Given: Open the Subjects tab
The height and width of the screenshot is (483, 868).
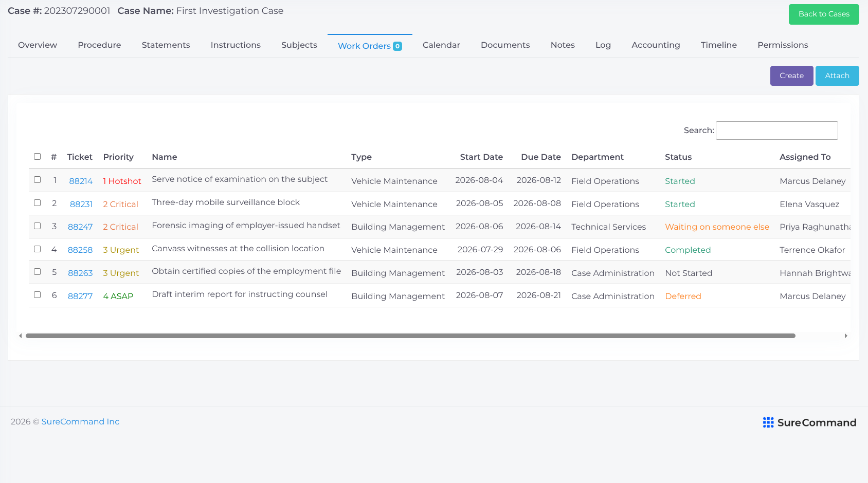Looking at the screenshot, I should pos(299,45).
